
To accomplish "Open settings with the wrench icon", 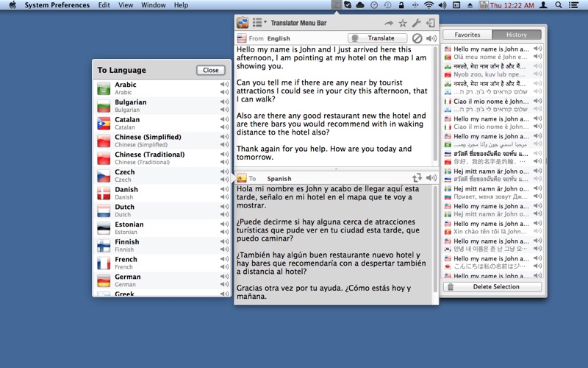I will (417, 23).
